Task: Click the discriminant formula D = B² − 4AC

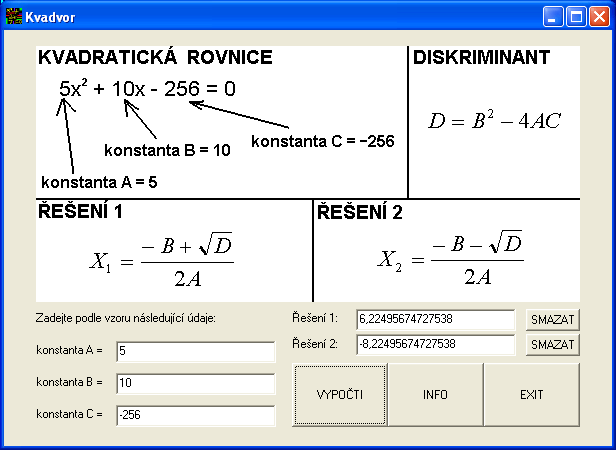Action: click(494, 121)
